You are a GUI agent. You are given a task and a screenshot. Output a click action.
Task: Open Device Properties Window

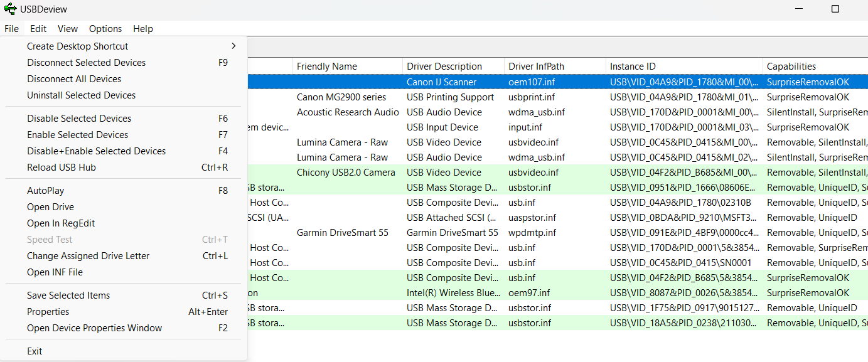pos(94,327)
